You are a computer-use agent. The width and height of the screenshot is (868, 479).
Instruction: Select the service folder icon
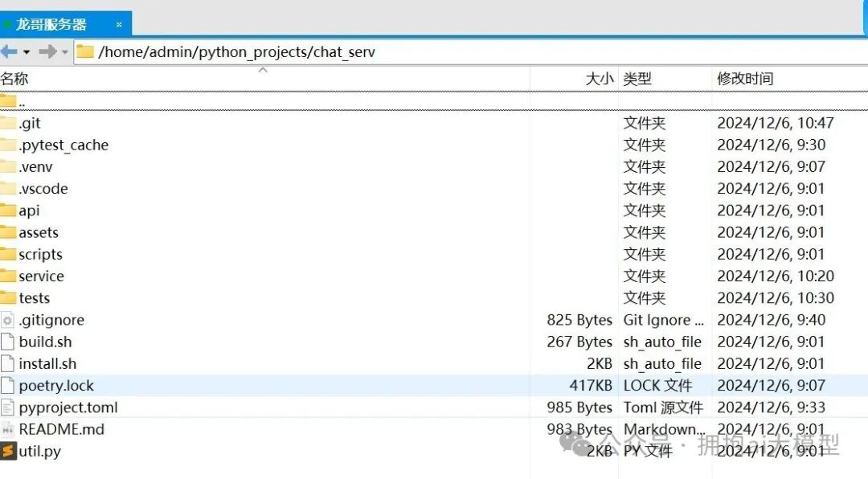click(8, 276)
